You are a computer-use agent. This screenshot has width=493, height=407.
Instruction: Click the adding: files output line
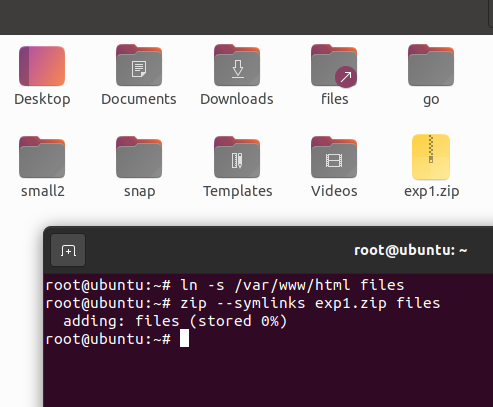175,321
